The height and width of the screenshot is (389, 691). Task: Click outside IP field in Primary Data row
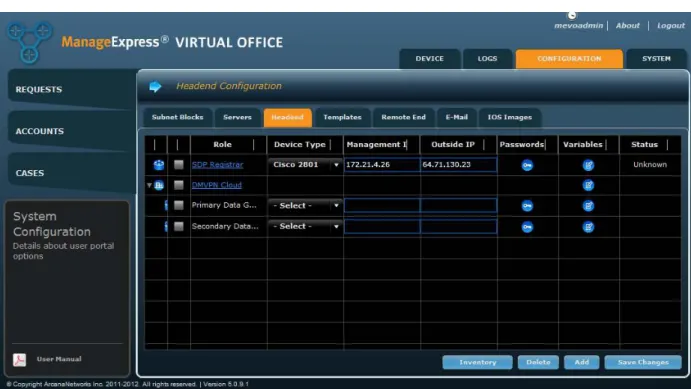click(458, 205)
